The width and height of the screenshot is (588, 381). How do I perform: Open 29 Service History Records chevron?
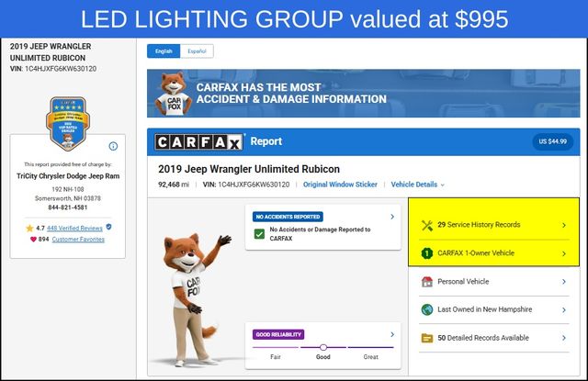point(564,225)
